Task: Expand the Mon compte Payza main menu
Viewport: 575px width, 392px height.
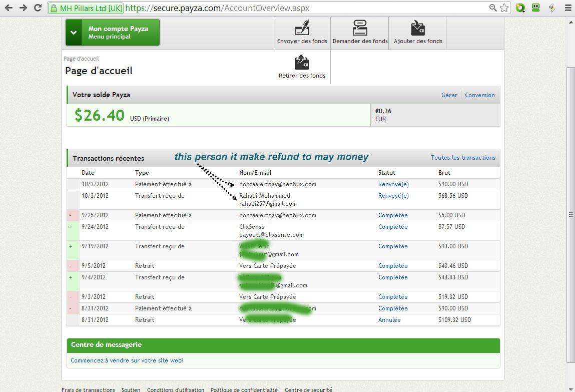Action: tap(113, 32)
